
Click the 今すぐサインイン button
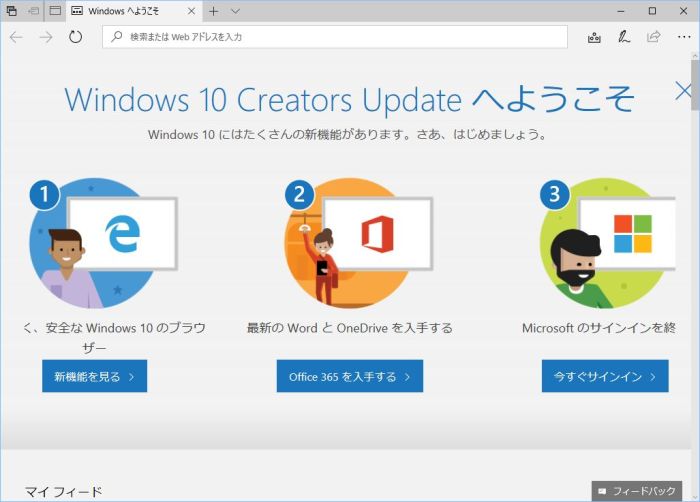tap(605, 377)
